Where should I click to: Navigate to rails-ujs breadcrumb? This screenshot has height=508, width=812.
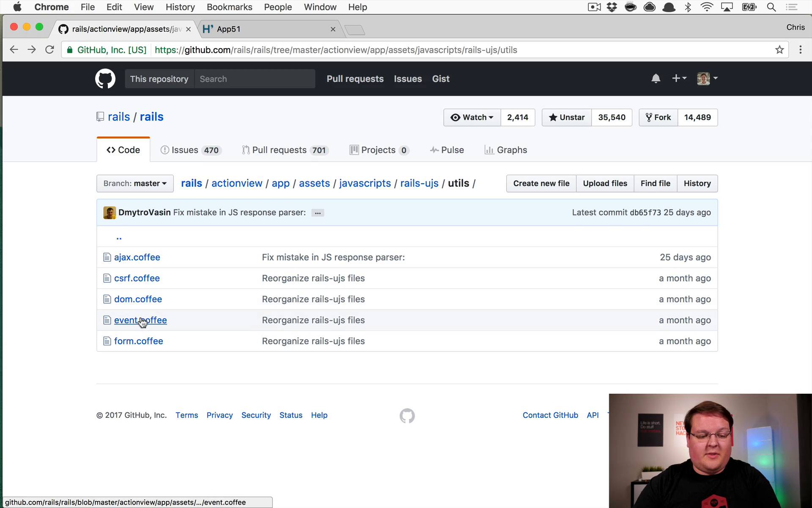(420, 183)
